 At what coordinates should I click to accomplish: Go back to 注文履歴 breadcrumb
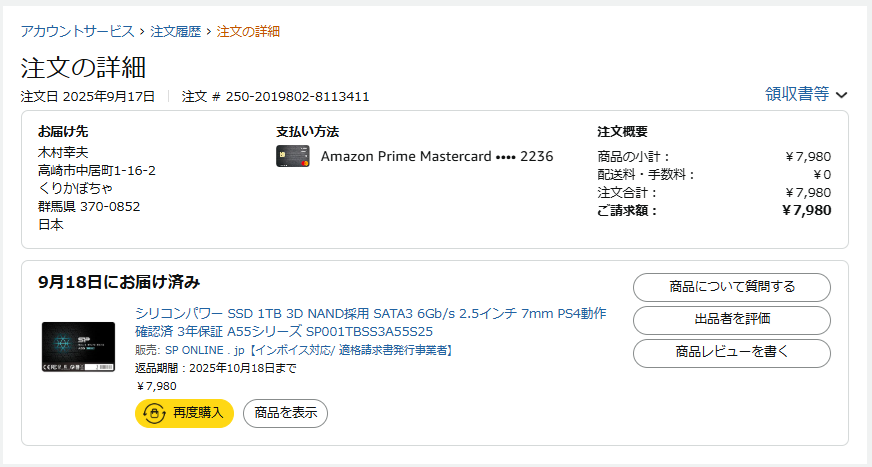click(176, 31)
